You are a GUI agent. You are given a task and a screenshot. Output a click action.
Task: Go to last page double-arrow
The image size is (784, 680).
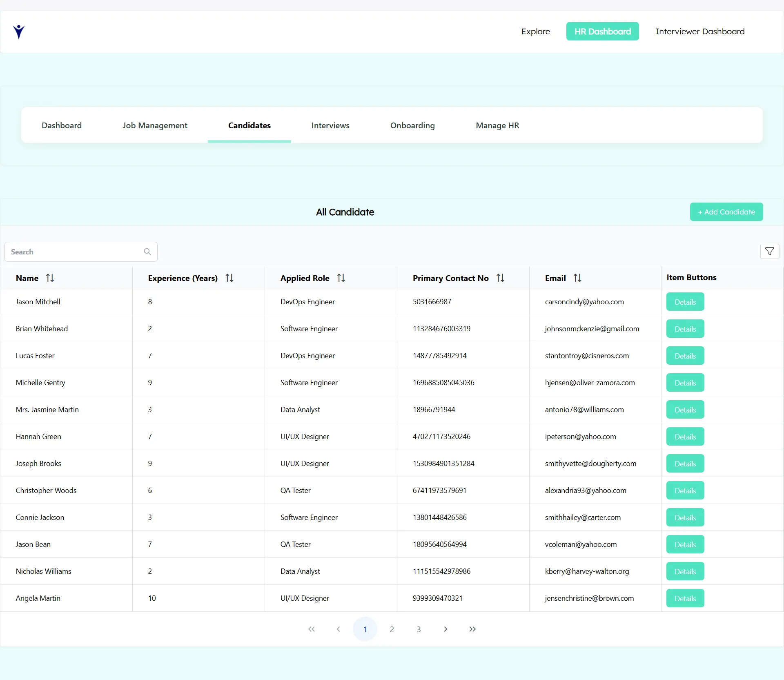point(472,629)
